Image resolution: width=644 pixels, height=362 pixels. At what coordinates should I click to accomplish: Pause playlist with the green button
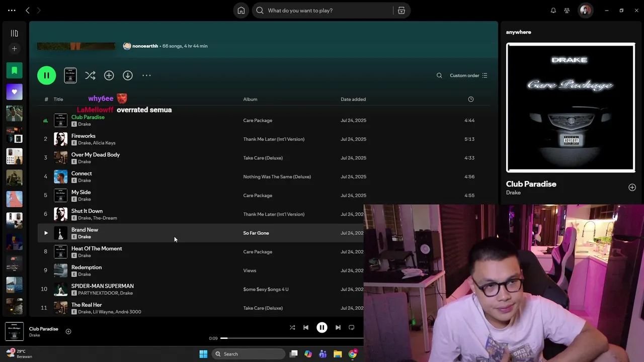(x=46, y=75)
